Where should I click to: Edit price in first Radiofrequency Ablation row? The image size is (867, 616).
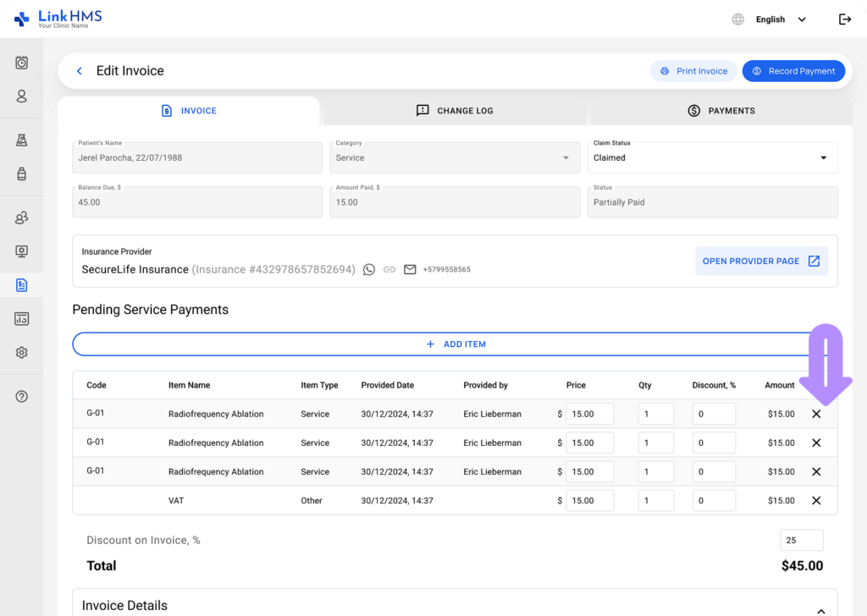tap(589, 414)
